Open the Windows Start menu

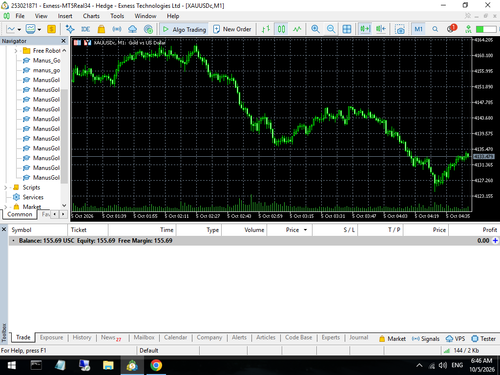[12, 365]
